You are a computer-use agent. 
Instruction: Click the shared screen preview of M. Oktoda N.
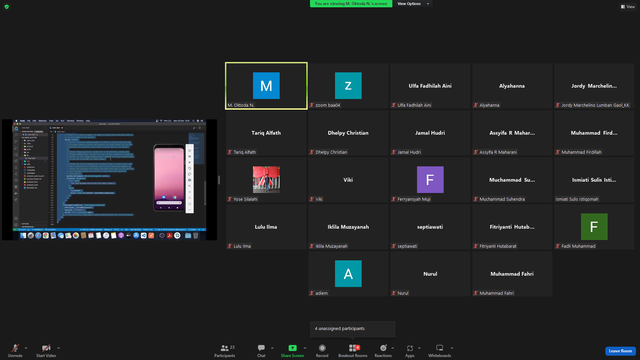pos(109,180)
